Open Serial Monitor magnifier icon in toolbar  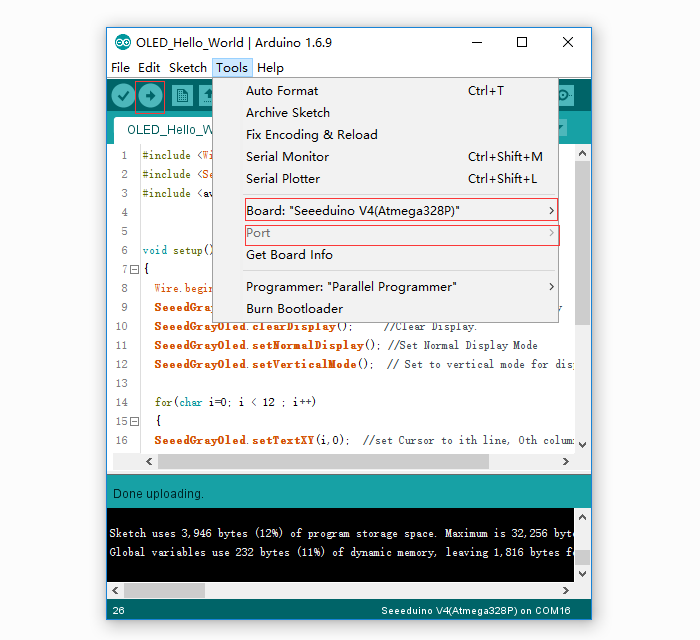tap(565, 96)
